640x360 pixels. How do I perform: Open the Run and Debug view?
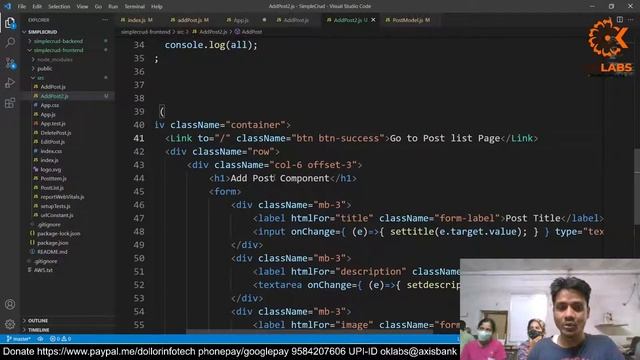pos(10,83)
